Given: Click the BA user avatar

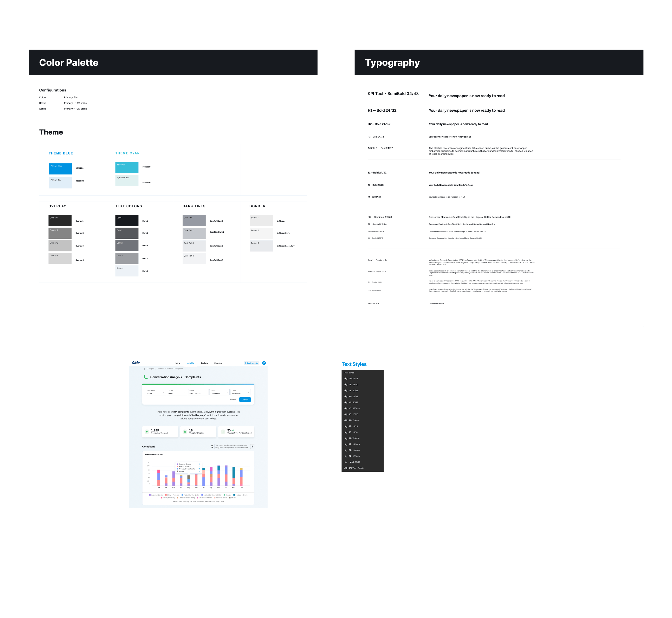Looking at the screenshot, I should coord(264,363).
